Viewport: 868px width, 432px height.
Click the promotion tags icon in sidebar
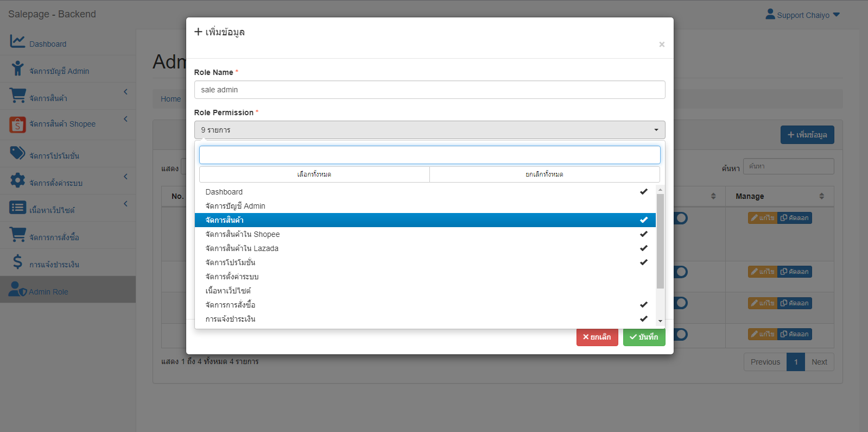coord(17,154)
